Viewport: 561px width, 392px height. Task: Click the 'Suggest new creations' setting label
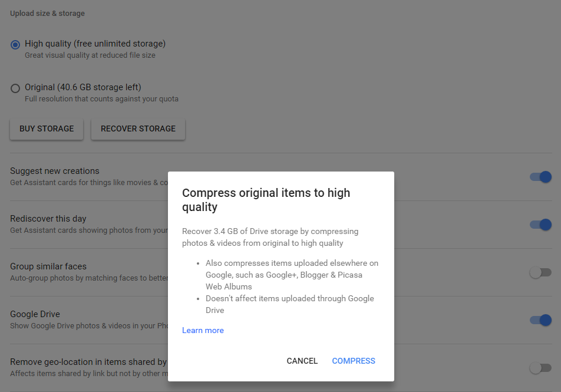(x=55, y=171)
